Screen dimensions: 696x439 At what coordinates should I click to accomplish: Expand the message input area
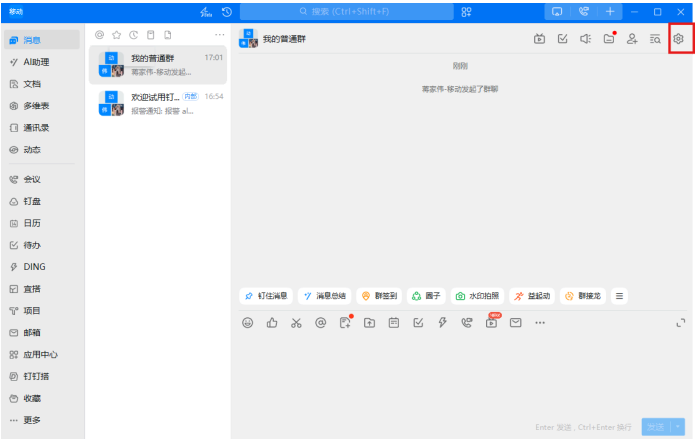click(x=681, y=322)
